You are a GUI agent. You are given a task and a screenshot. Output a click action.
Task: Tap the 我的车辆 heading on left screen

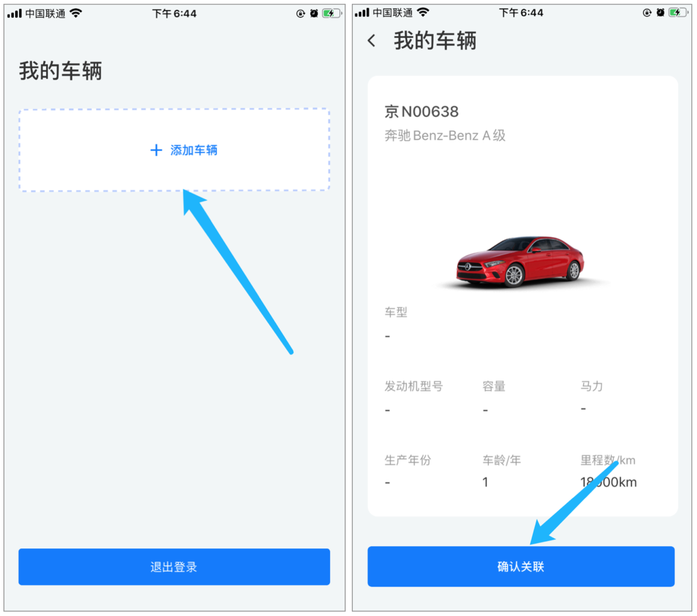(61, 71)
